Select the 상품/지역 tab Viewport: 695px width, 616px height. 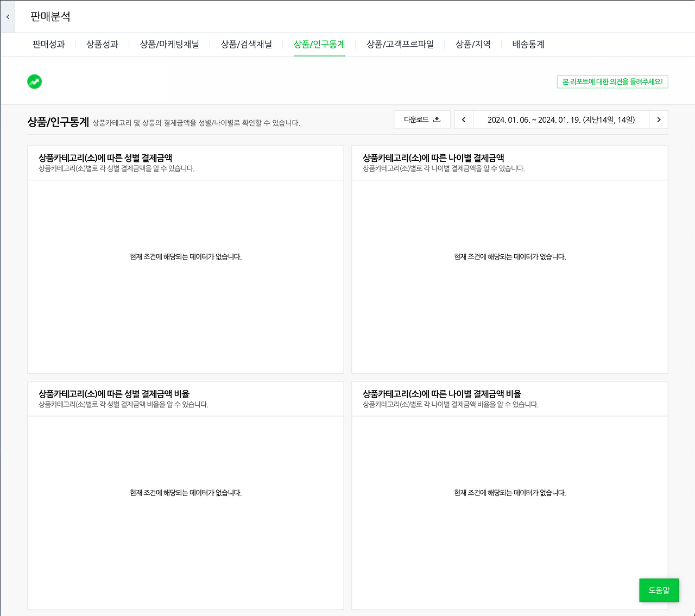[x=473, y=45]
